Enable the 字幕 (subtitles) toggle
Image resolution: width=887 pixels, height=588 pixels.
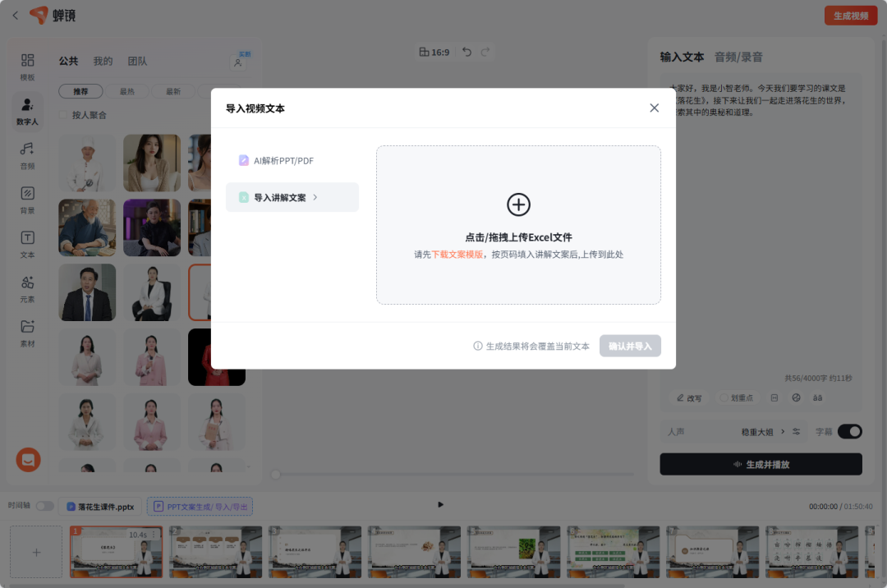851,431
